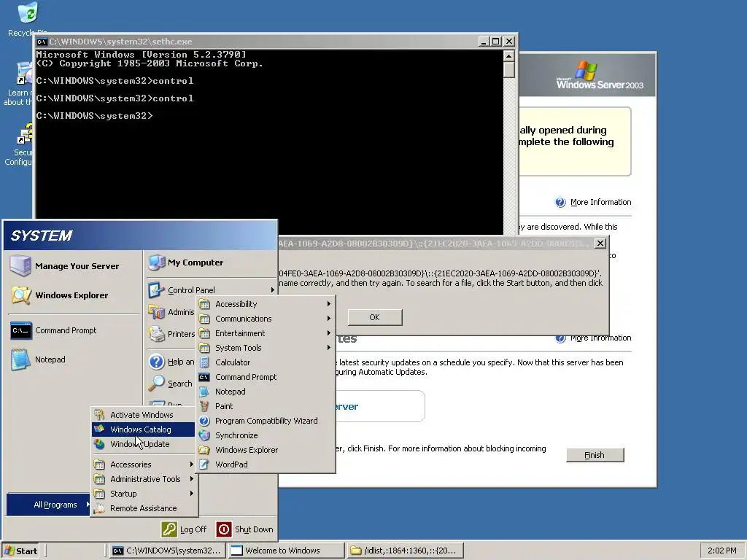Click OK in the error dialog

point(375,317)
